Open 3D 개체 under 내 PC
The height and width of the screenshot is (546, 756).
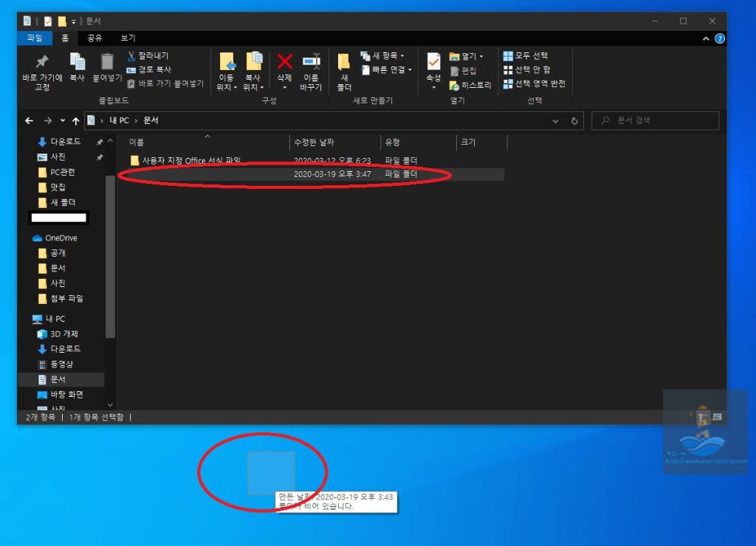[x=58, y=334]
